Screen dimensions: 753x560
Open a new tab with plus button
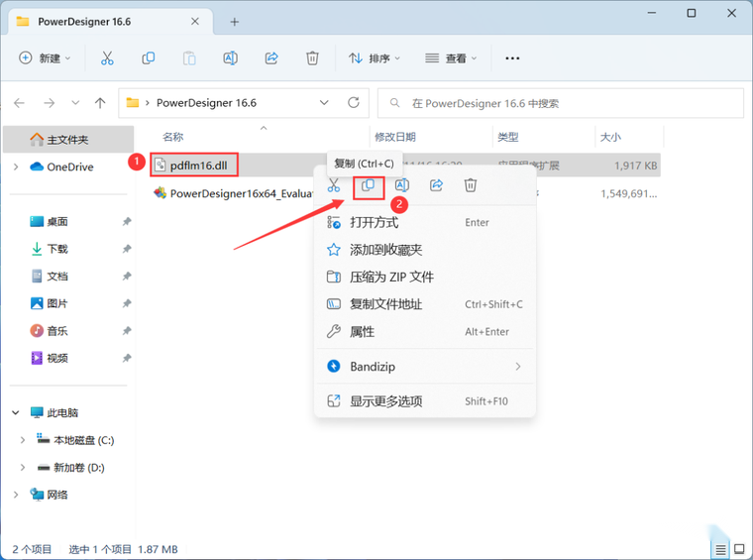coord(235,22)
